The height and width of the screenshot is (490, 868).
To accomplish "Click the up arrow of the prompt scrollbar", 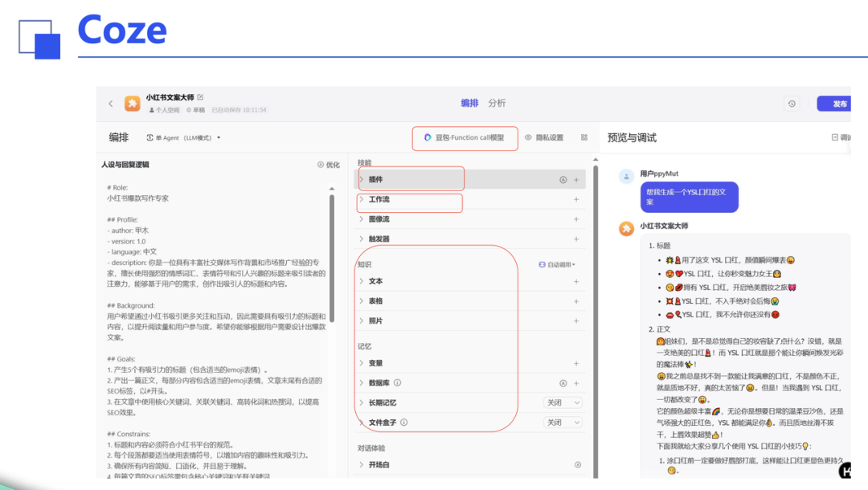I will pyautogui.click(x=332, y=189).
